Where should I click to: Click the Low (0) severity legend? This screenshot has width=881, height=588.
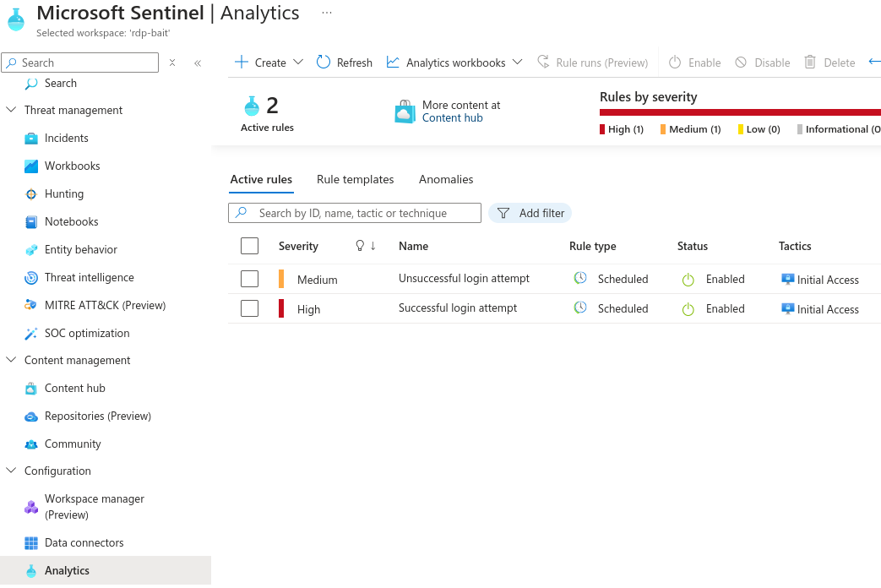click(759, 129)
